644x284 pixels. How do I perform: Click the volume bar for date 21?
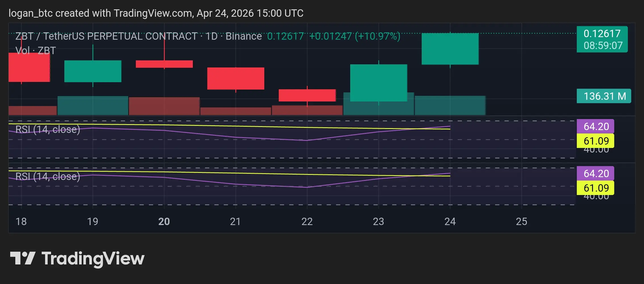[x=236, y=111]
